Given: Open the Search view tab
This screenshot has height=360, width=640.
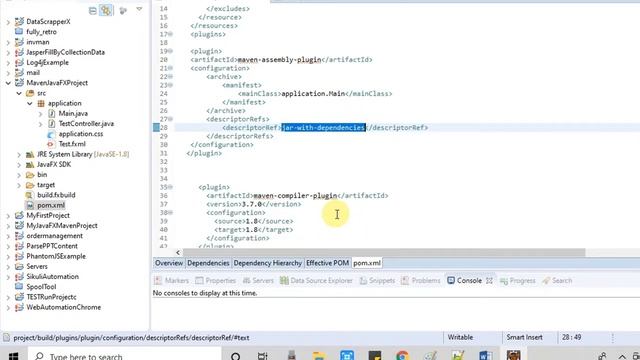Looking at the screenshot, I should pyautogui.click(x=557, y=281).
